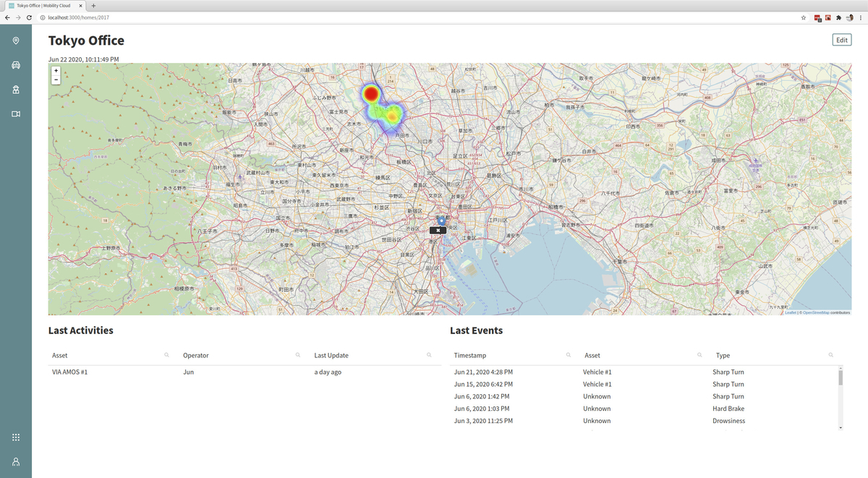The image size is (868, 478).
Task: Open the OpenStreetMap attribution link
Action: [x=816, y=312]
